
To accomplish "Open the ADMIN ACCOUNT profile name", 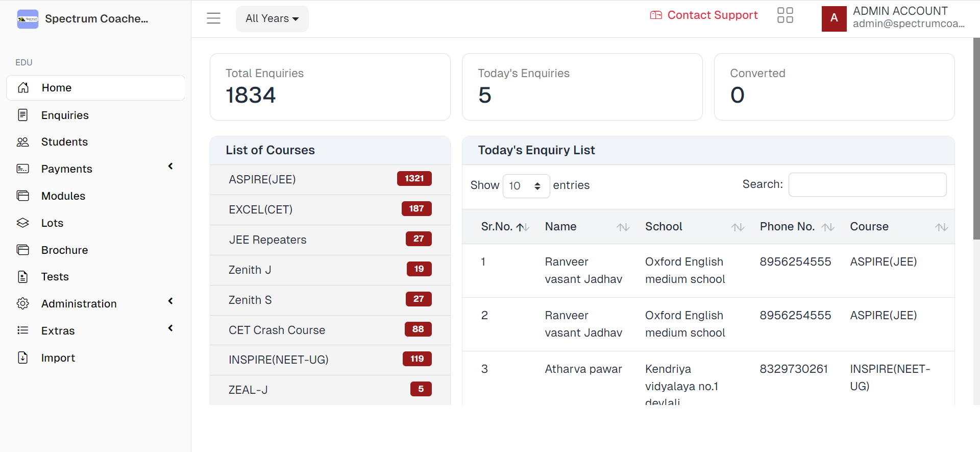I will coord(900,11).
